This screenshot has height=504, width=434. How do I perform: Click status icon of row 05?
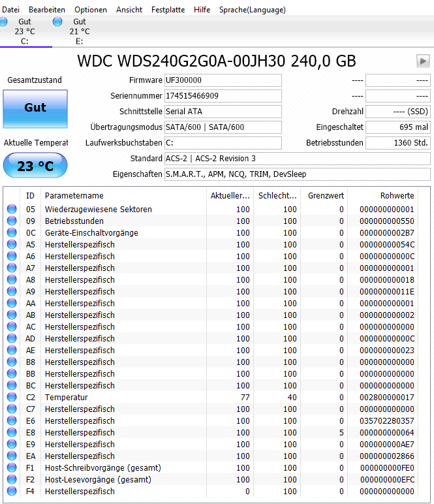pos(12,209)
